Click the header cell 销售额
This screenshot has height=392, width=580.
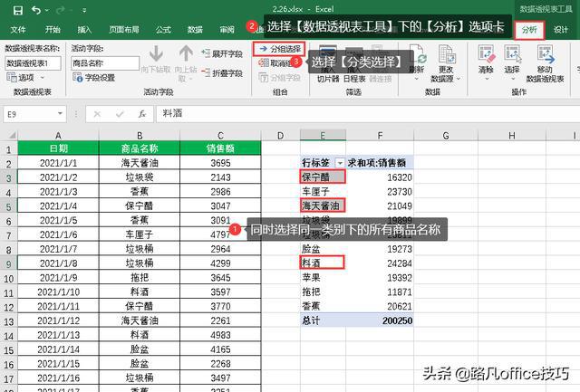coord(220,148)
